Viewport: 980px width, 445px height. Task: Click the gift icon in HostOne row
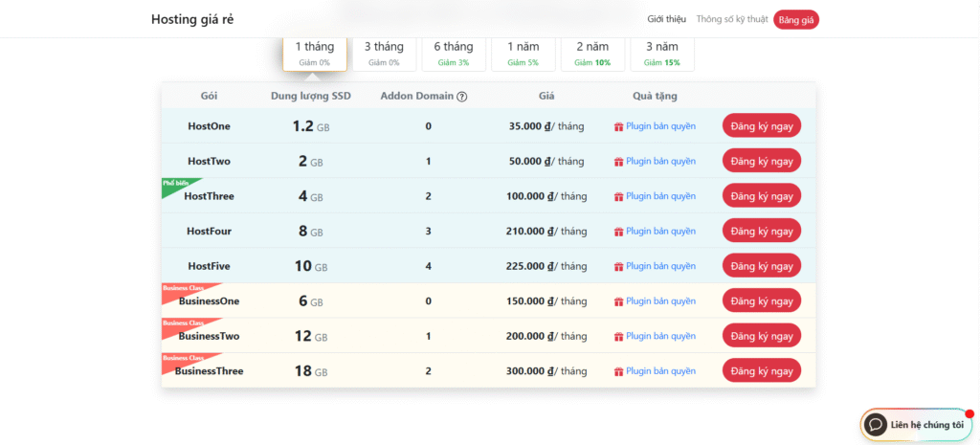coord(618,126)
